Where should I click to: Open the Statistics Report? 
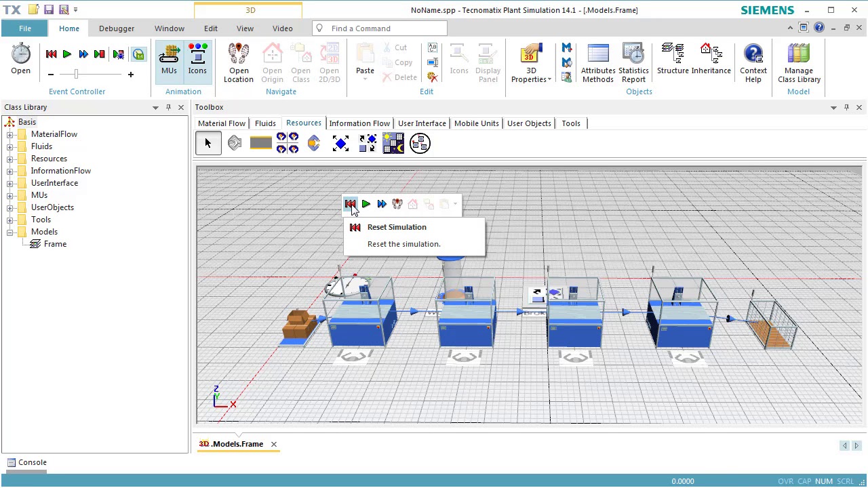[633, 62]
